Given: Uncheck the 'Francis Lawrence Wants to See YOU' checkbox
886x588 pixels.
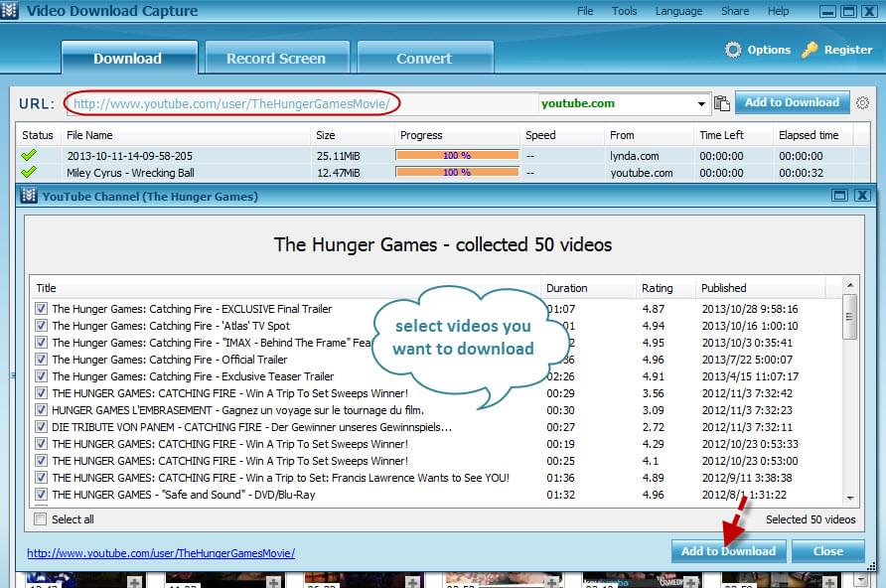Looking at the screenshot, I should (x=41, y=478).
